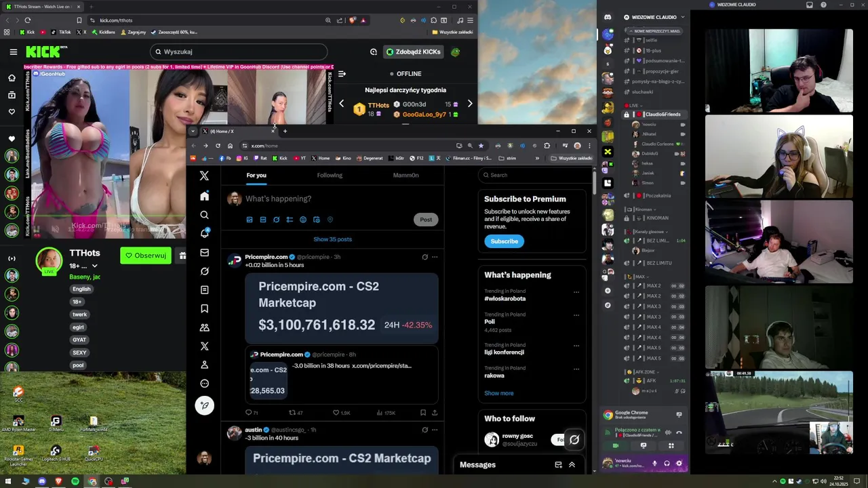The width and height of the screenshot is (868, 488).
Task: Expand TTHots 18+ stream info chevron
Action: point(94,266)
